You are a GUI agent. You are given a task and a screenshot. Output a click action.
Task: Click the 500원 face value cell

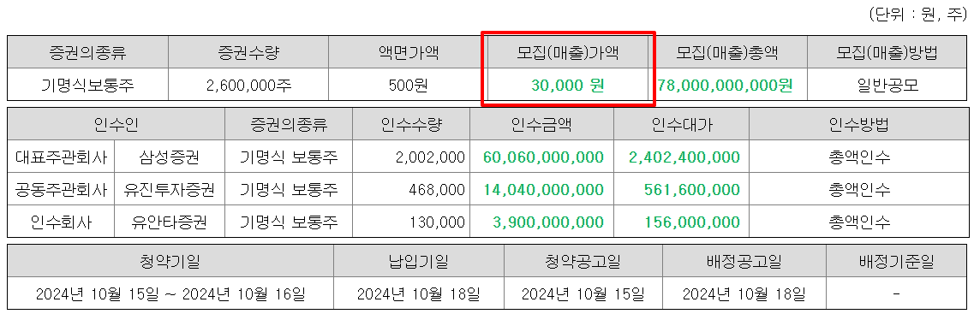(409, 85)
